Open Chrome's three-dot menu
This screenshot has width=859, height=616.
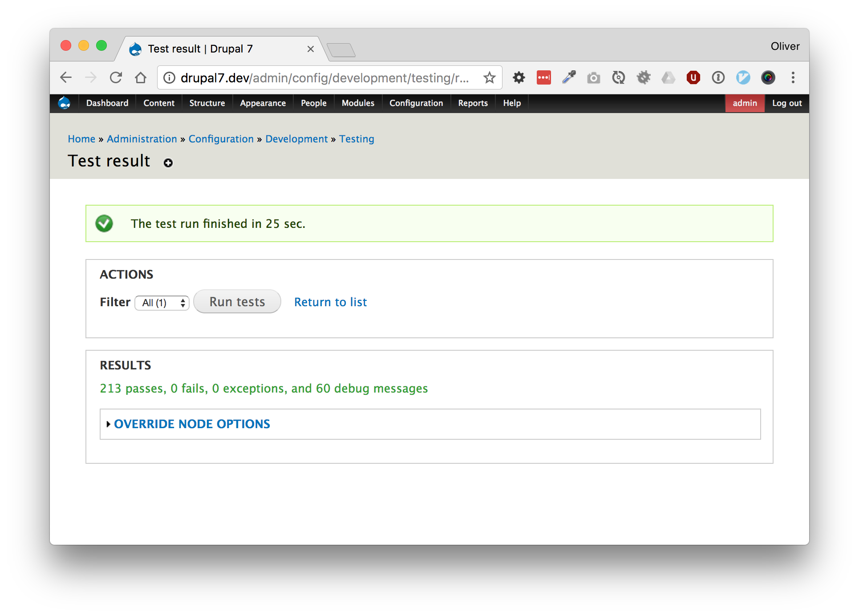(793, 78)
